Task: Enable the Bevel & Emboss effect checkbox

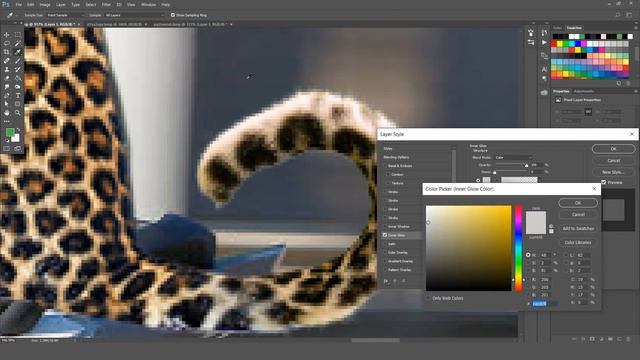Action: click(385, 166)
